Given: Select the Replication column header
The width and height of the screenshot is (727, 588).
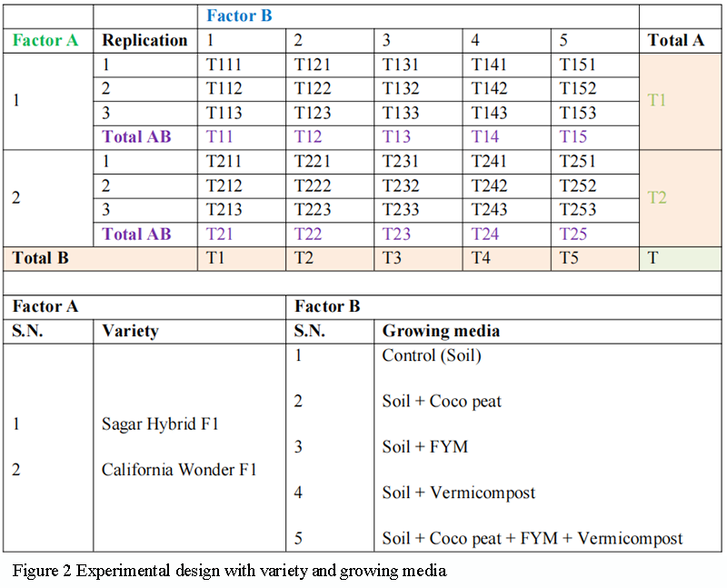Looking at the screenshot, I should tap(144, 40).
